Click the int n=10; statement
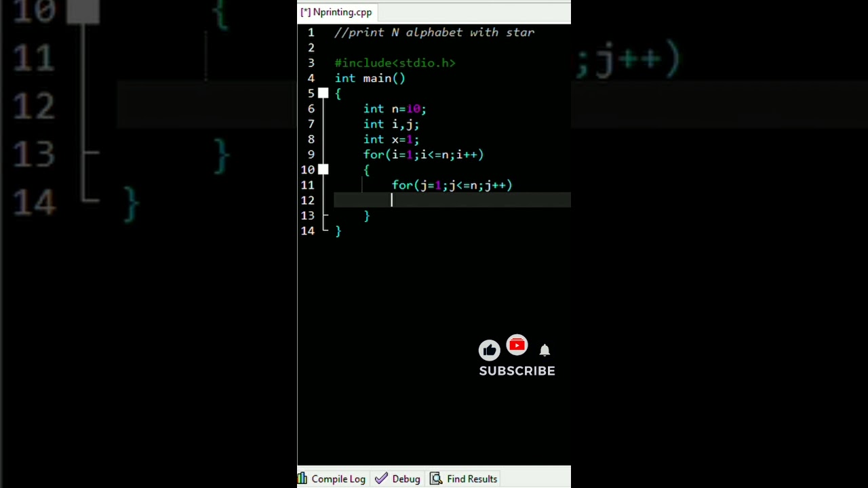868x488 pixels. point(395,109)
